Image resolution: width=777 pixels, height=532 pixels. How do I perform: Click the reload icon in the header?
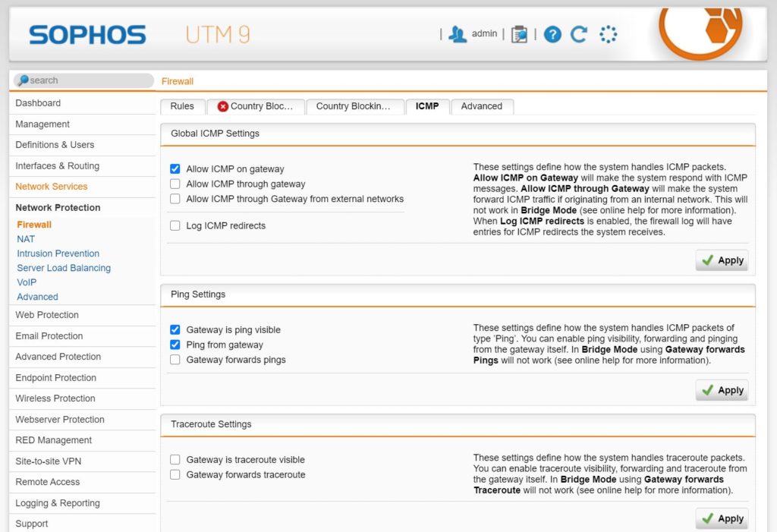click(577, 33)
